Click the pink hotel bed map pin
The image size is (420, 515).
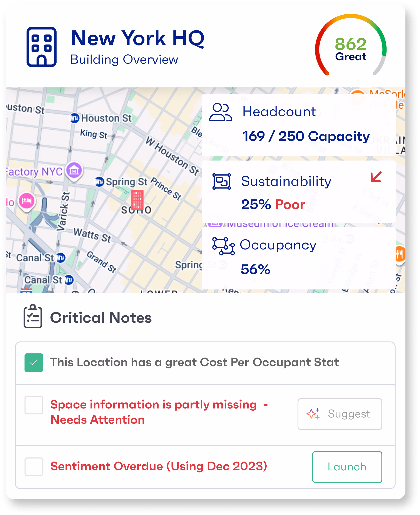[x=27, y=201]
